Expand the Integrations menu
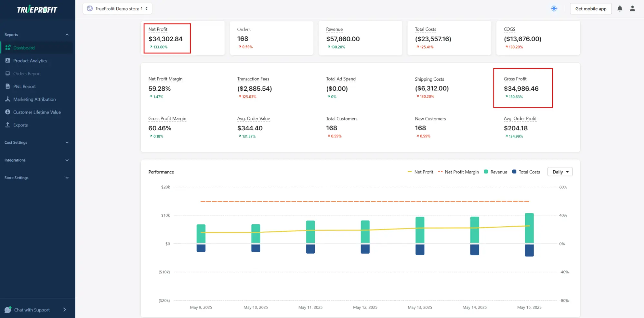Image resolution: width=644 pixels, height=318 pixels. (67, 160)
